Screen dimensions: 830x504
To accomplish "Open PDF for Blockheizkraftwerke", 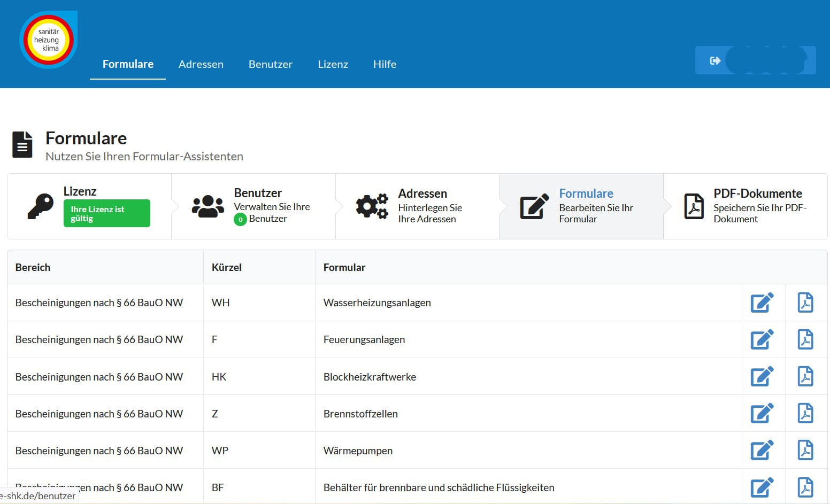I will [805, 376].
